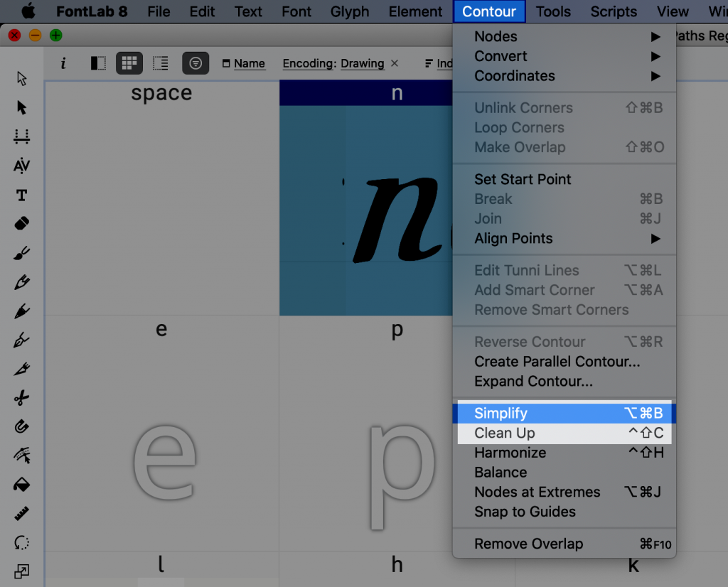Image resolution: width=728 pixels, height=587 pixels.
Task: Select the Guides tool
Action: (x=22, y=456)
